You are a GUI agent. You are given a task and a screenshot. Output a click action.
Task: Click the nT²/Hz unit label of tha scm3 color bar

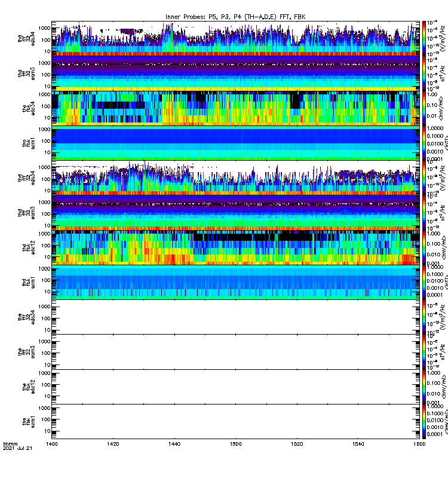tap(443, 73)
